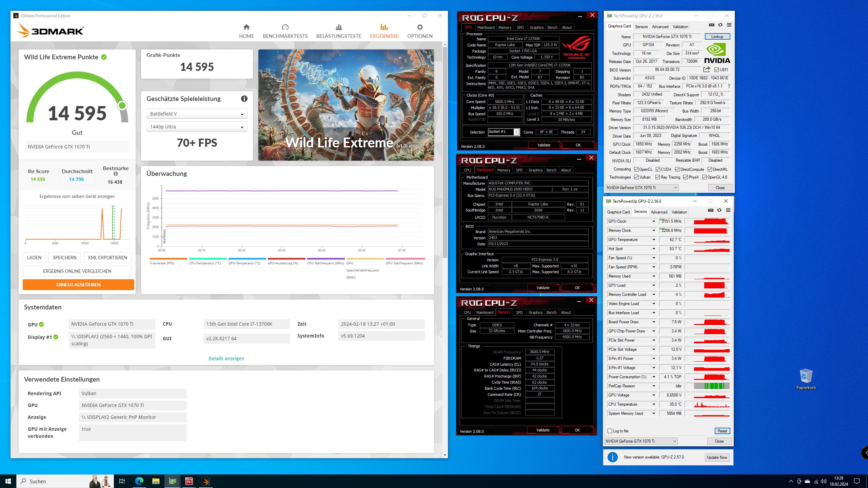Switch to Advanced tab in upper GPU-Z
868x488 pixels.
tap(660, 27)
